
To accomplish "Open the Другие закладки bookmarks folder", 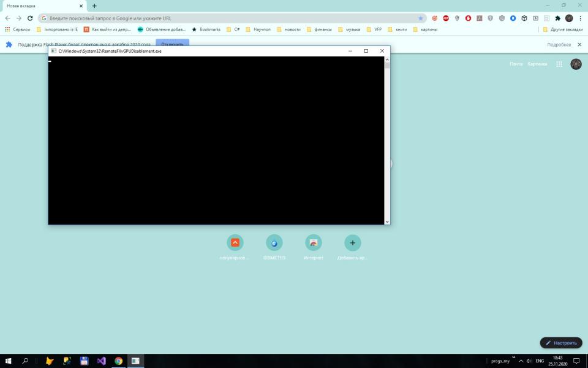I will (x=561, y=29).
